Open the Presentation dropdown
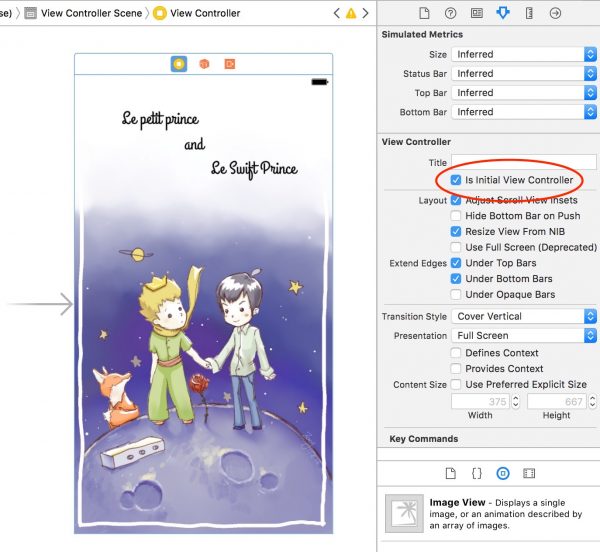Viewport: 600px width, 552px height. pos(524,335)
